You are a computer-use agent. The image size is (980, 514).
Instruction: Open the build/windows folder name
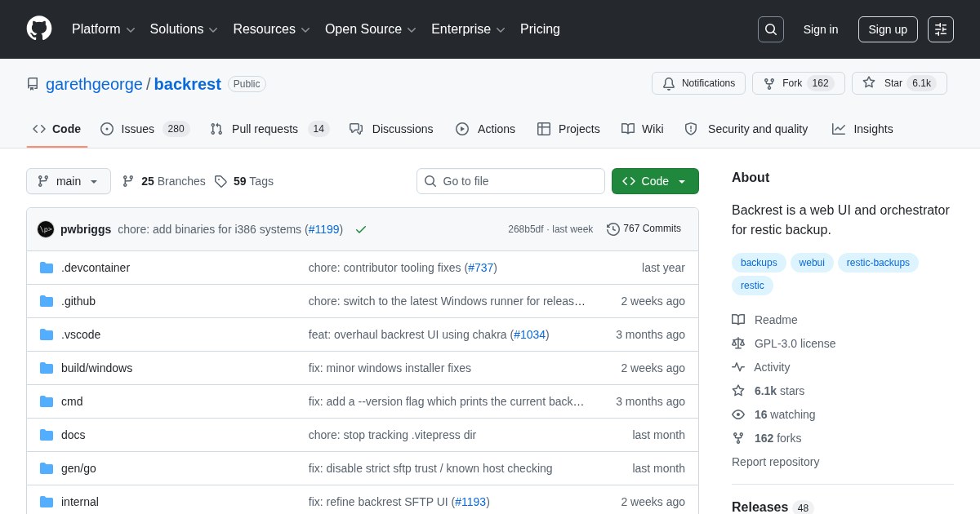[x=96, y=368]
